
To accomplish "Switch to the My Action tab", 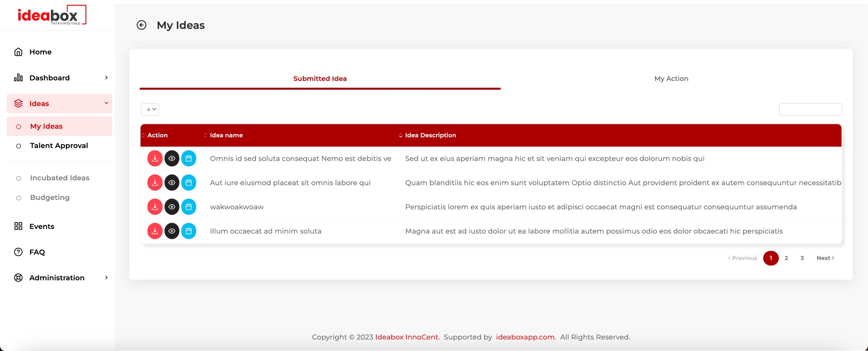I will [671, 79].
